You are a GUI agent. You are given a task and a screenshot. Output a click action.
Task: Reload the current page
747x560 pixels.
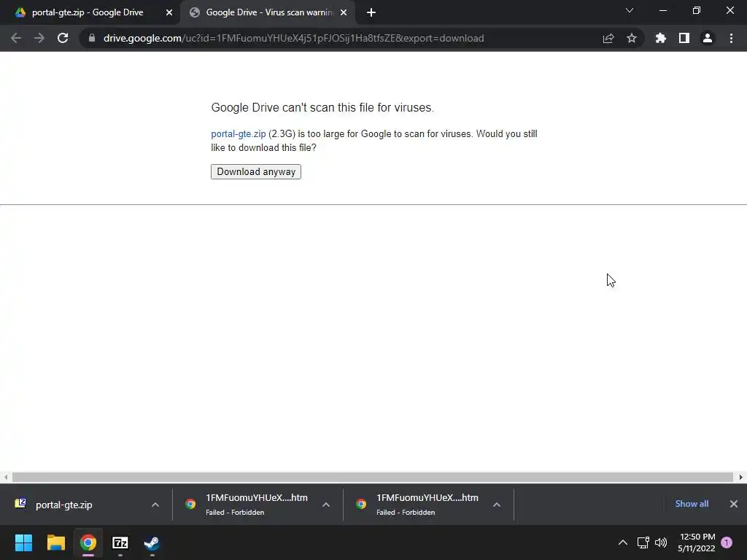tap(63, 38)
